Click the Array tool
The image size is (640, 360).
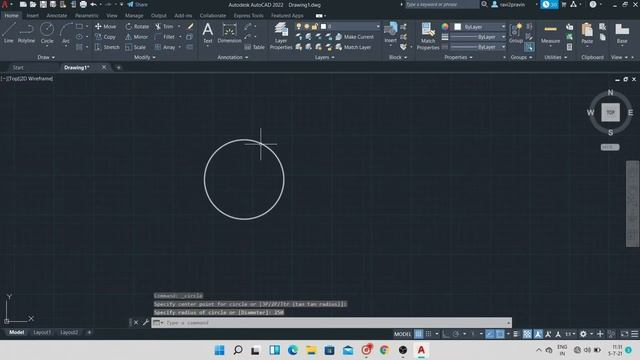click(x=165, y=47)
